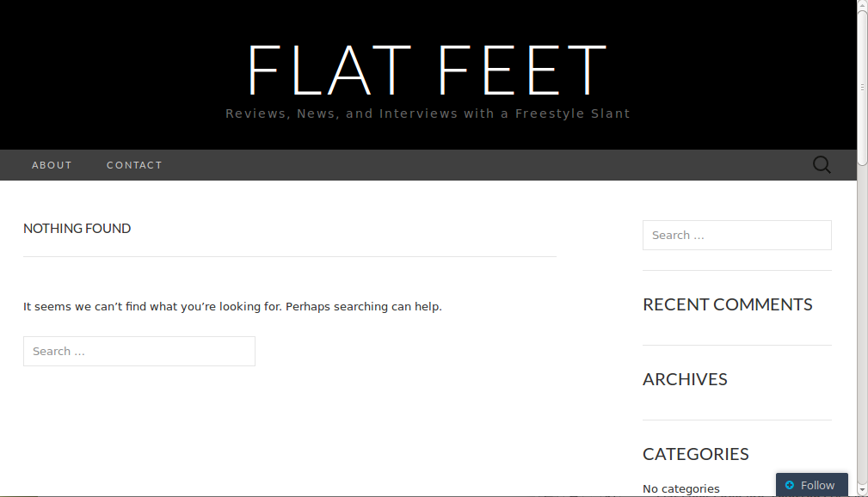The width and height of the screenshot is (868, 497).
Task: Click the scrollbar down arrow
Action: [862, 491]
